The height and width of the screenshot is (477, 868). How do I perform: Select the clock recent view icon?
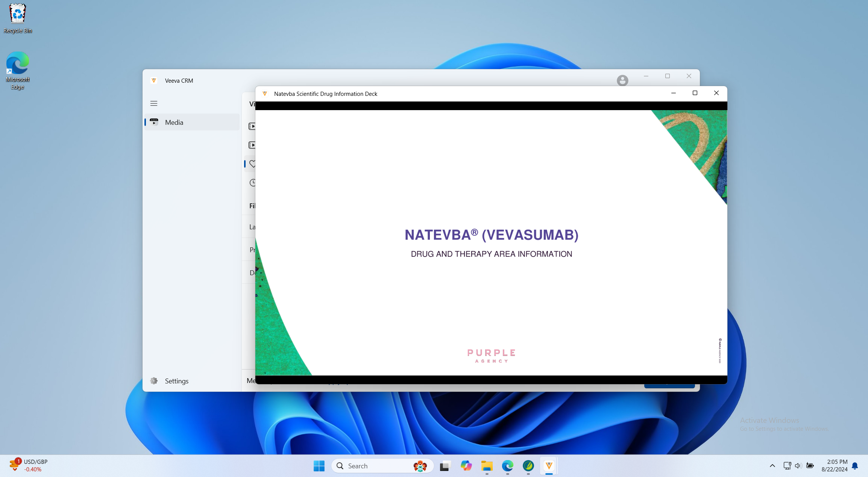pos(252,183)
